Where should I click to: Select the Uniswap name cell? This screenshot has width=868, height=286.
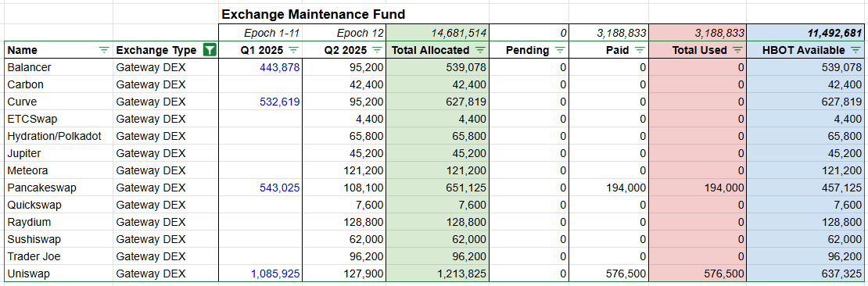(x=58, y=273)
